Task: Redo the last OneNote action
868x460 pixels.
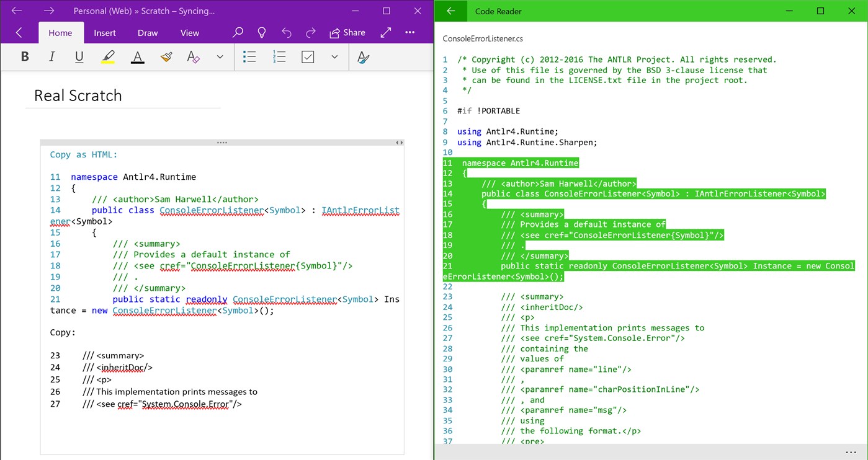Action: click(311, 32)
